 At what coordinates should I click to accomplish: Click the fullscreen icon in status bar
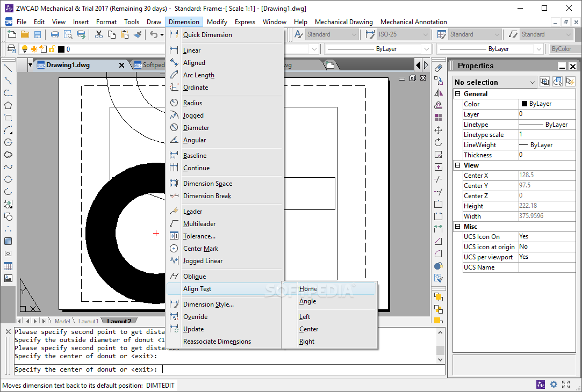click(x=566, y=384)
